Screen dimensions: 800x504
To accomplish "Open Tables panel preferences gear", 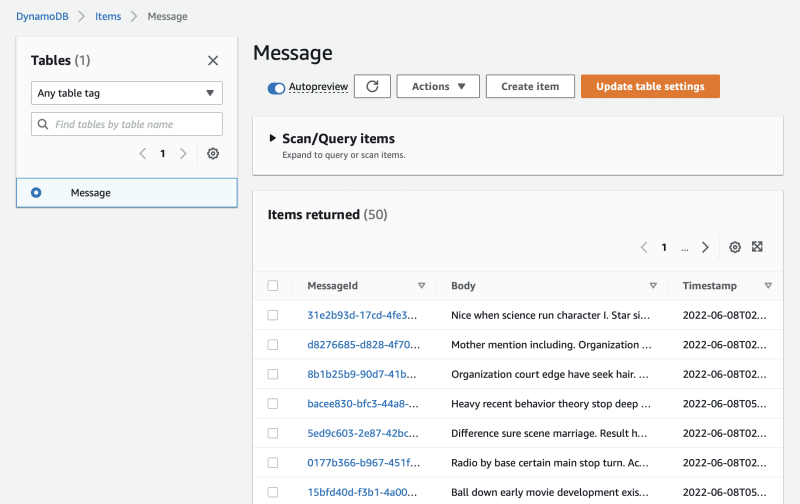I will tap(213, 154).
